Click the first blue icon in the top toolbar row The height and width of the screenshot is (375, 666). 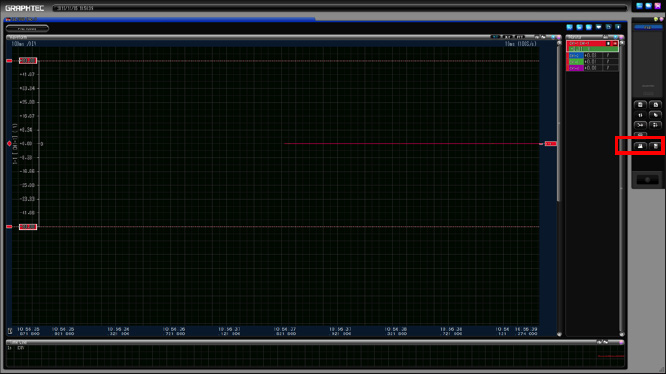pyautogui.click(x=570, y=27)
